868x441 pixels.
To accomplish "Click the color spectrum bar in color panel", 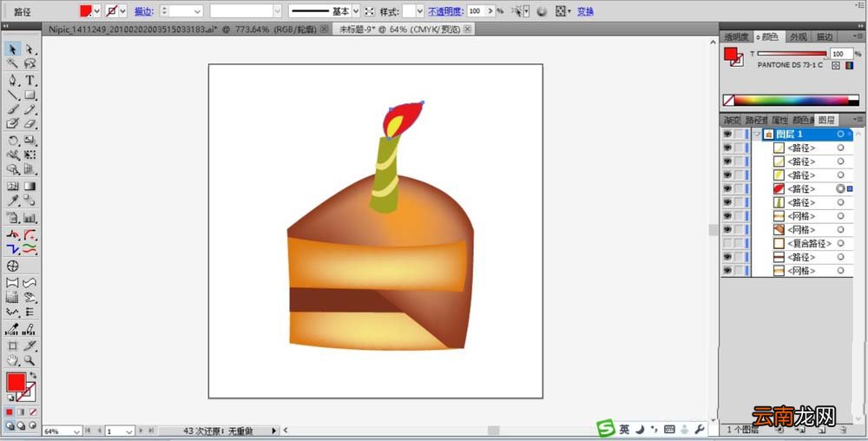I will pyautogui.click(x=791, y=100).
